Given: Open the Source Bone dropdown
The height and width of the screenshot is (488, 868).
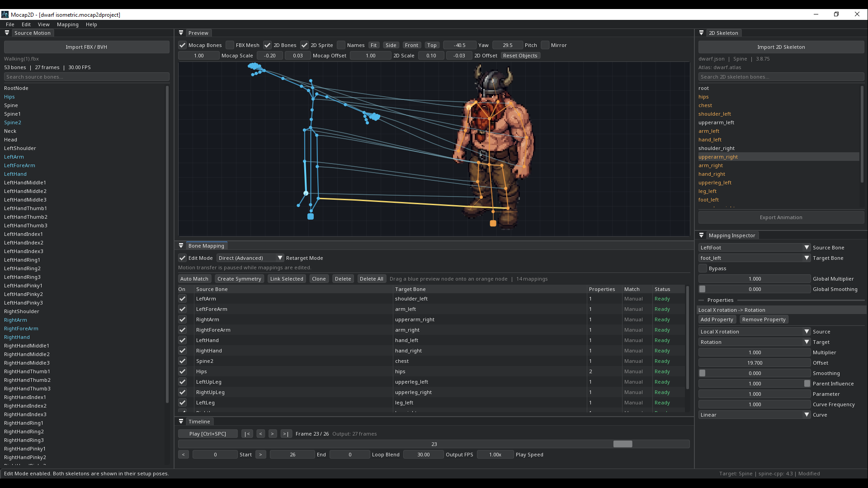Looking at the screenshot, I should [754, 248].
